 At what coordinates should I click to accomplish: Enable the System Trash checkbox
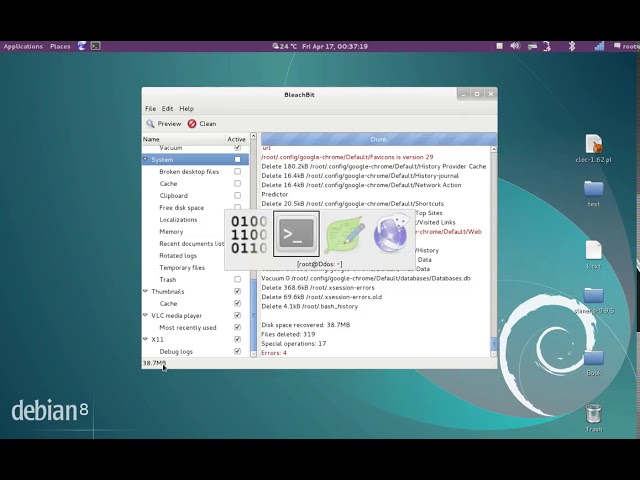[x=238, y=280]
